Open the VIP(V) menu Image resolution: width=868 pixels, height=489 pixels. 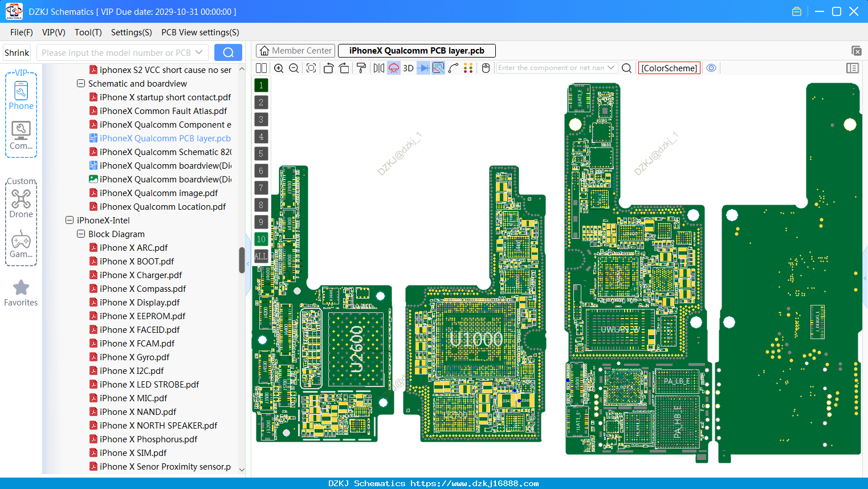[x=54, y=32]
